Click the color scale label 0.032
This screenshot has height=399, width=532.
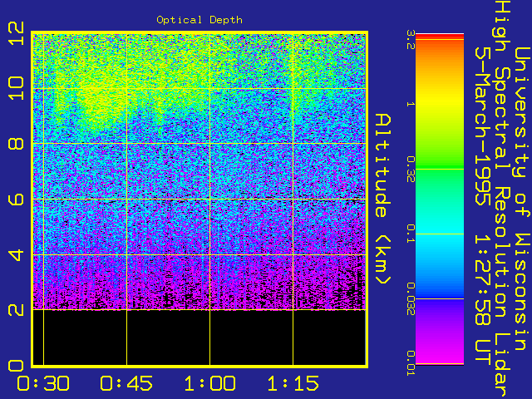point(411,298)
